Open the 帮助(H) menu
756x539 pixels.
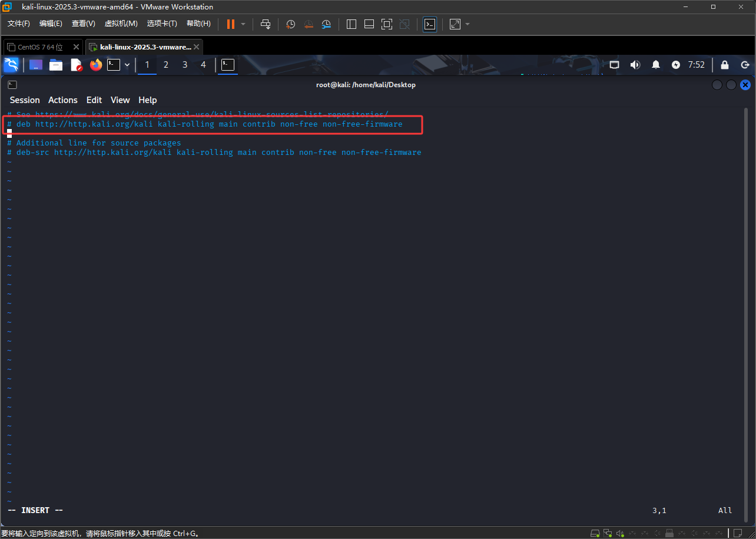[198, 24]
